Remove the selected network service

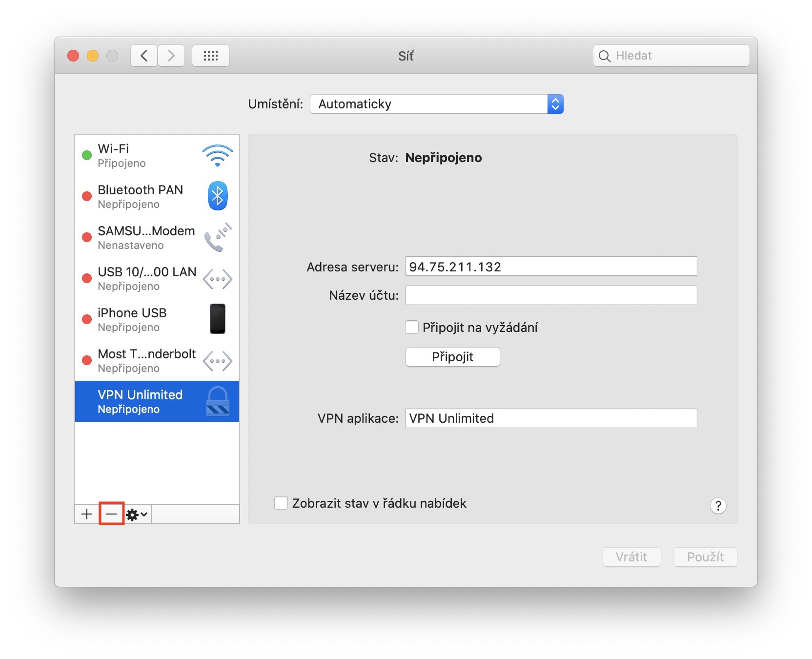(112, 514)
